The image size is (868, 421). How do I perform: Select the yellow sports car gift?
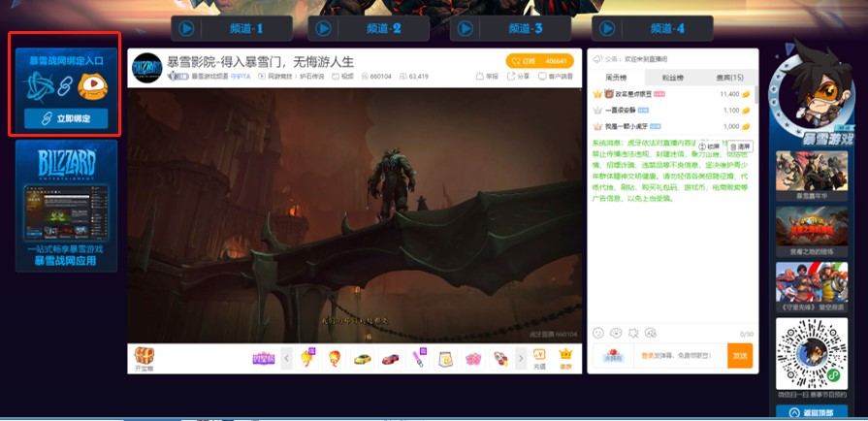pyautogui.click(x=362, y=359)
